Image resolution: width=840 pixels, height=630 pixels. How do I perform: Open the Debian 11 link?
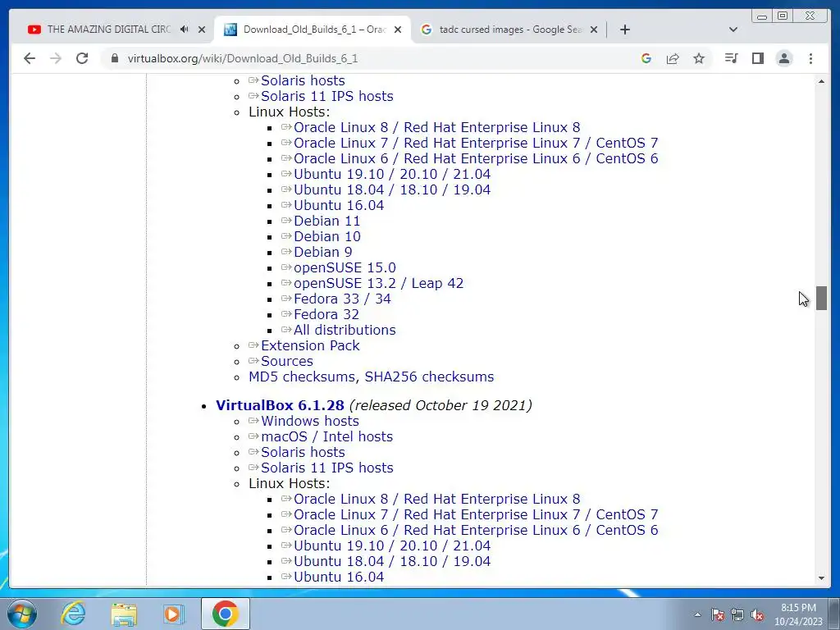coord(326,221)
